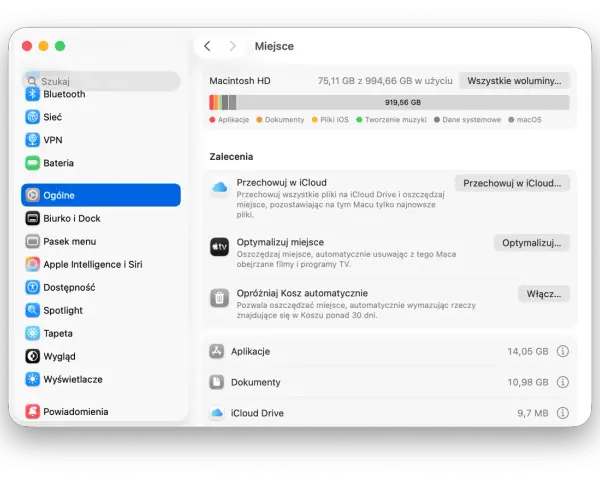Click the Dokumenty file icon in list
The height and width of the screenshot is (480, 600).
(x=217, y=382)
